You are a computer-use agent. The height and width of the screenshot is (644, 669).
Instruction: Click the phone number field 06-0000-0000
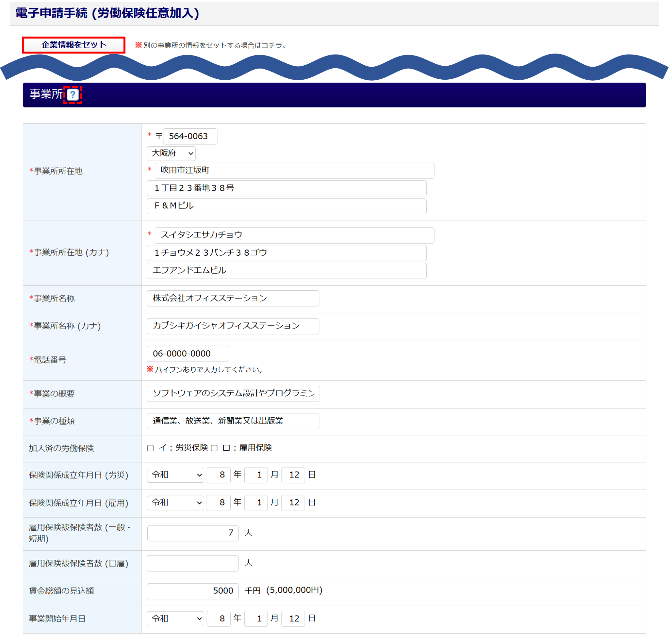(187, 354)
